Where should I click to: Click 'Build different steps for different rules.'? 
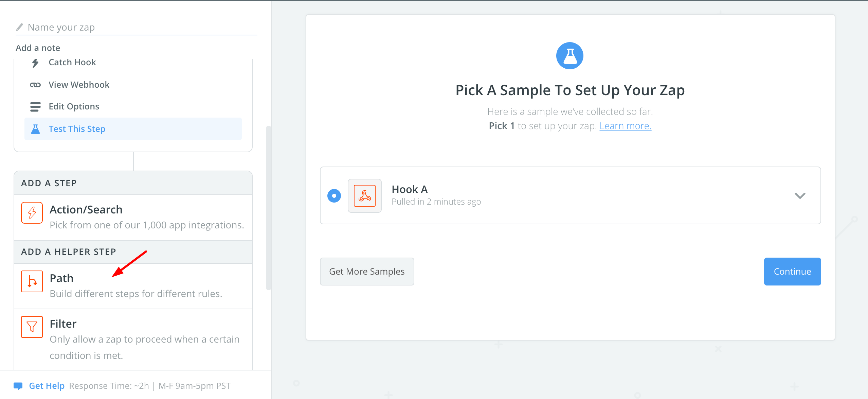(x=136, y=294)
